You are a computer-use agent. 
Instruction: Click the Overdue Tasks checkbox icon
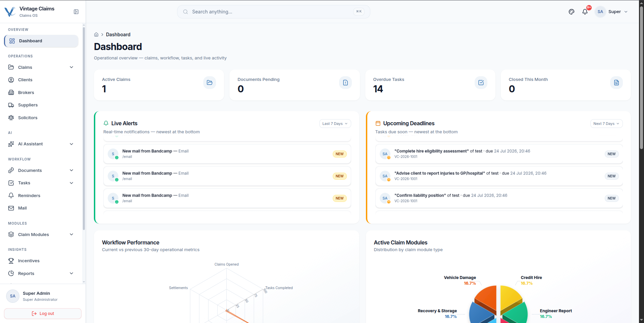tap(481, 83)
